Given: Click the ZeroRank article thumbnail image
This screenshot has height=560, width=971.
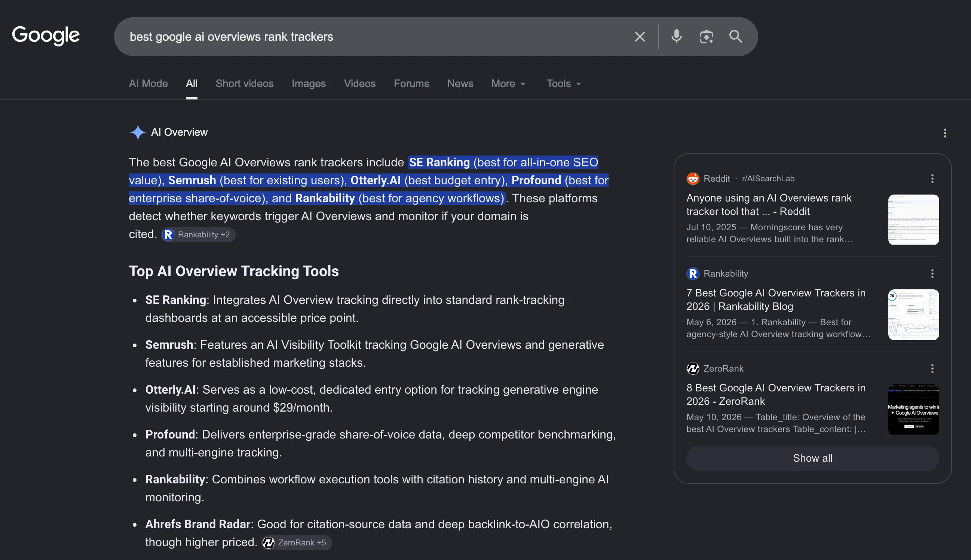Looking at the screenshot, I should pyautogui.click(x=913, y=410).
